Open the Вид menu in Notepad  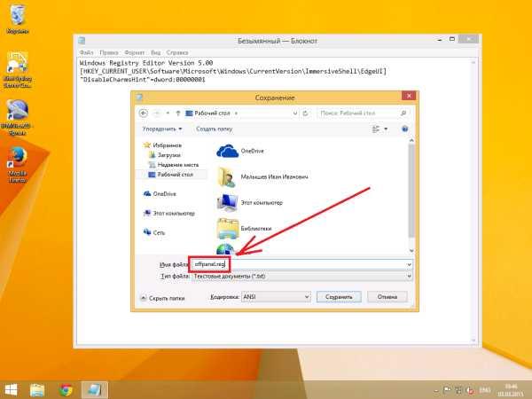[156, 52]
